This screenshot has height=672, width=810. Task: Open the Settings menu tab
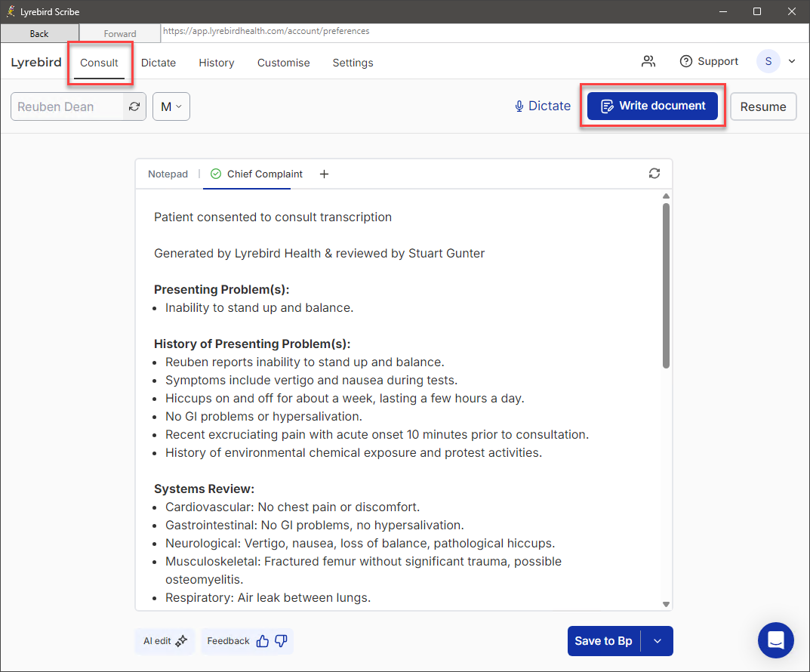click(x=353, y=63)
